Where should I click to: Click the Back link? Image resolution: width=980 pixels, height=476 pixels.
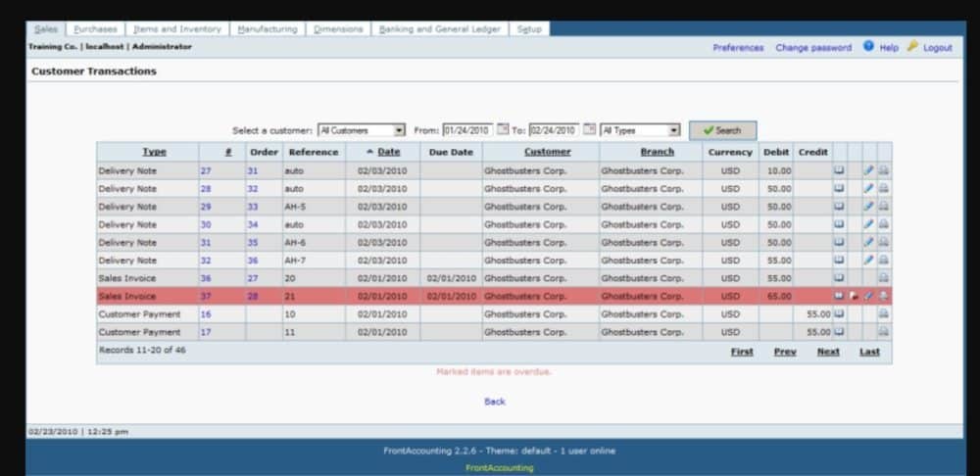[495, 402]
